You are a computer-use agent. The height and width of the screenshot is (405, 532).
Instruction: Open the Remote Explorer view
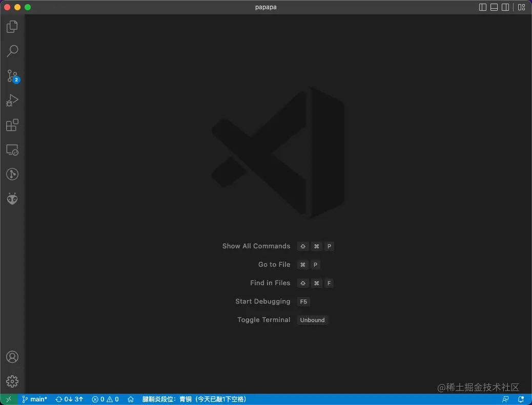pyautogui.click(x=12, y=150)
